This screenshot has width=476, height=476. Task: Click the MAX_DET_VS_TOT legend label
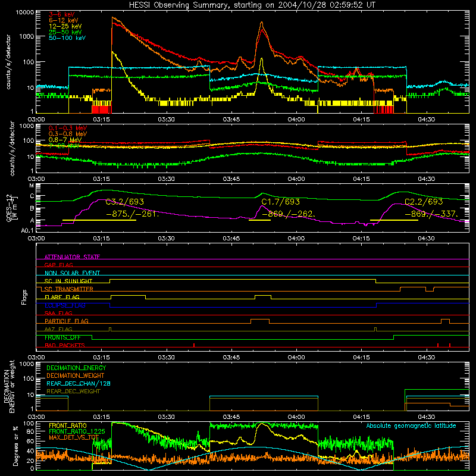[x=74, y=437]
